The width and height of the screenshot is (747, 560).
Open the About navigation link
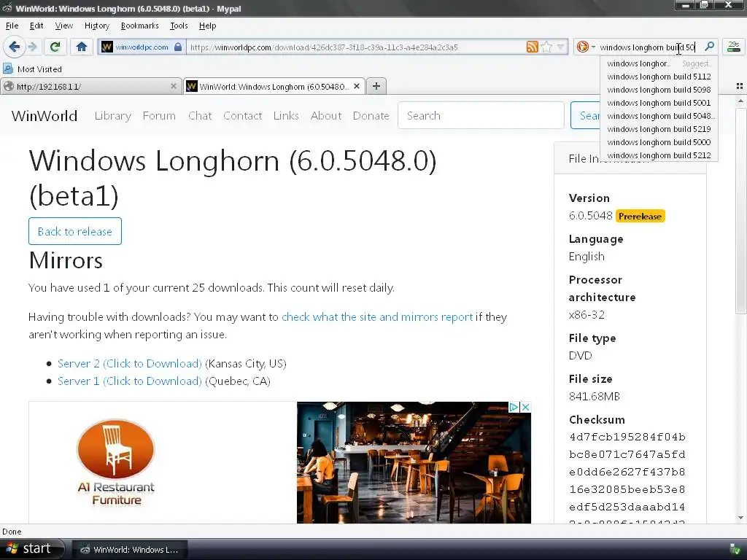coord(326,116)
